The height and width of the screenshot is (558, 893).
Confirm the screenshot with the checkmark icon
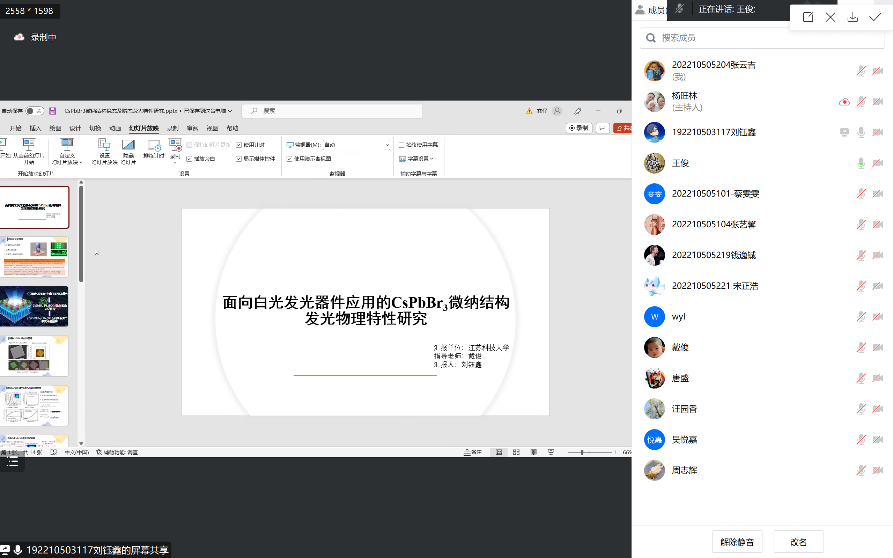coord(876,17)
